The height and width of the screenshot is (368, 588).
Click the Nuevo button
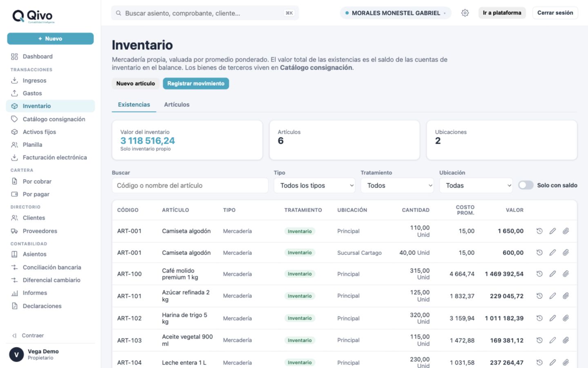point(50,38)
